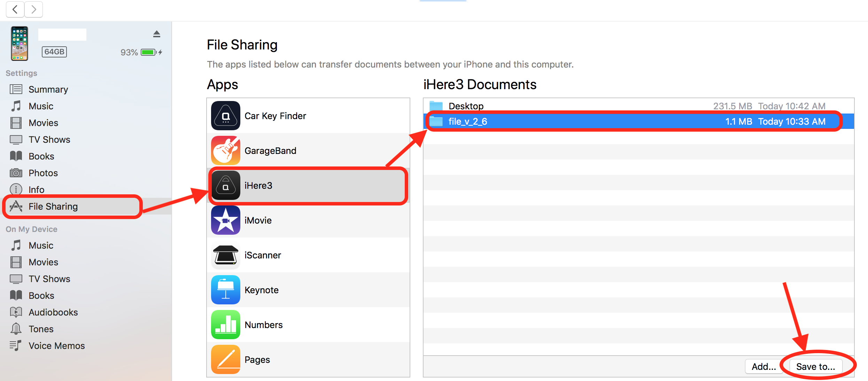Screen dimensions: 868x381
Task: Click the eject device icon
Action: (156, 34)
